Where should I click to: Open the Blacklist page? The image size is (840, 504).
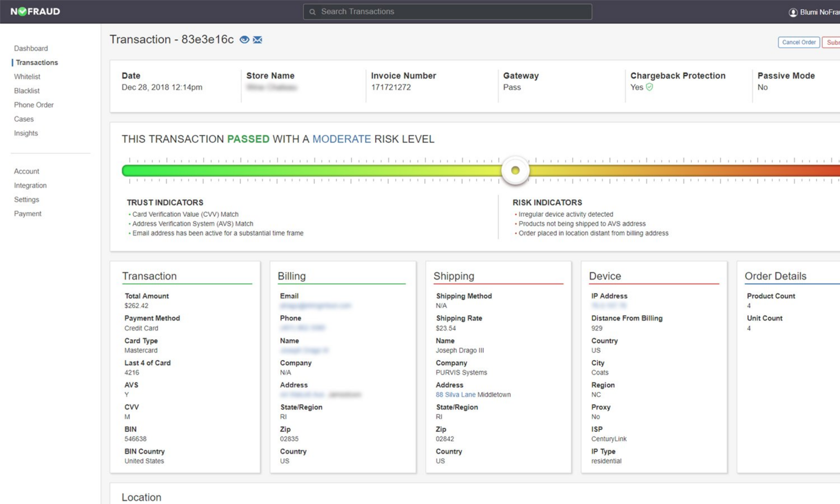tap(27, 91)
